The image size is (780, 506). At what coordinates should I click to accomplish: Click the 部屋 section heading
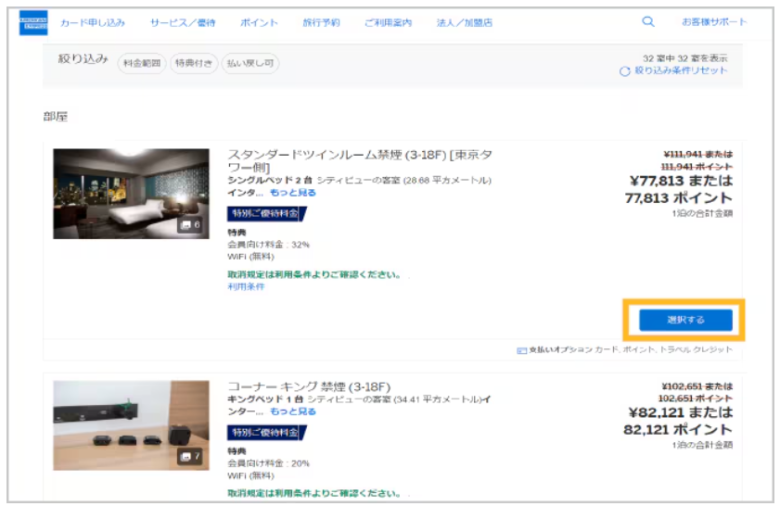(55, 116)
